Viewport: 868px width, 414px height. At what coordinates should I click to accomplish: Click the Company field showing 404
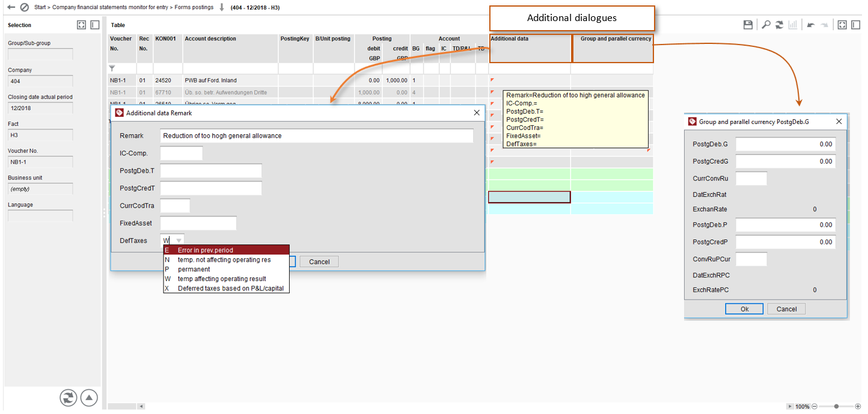[x=40, y=81]
